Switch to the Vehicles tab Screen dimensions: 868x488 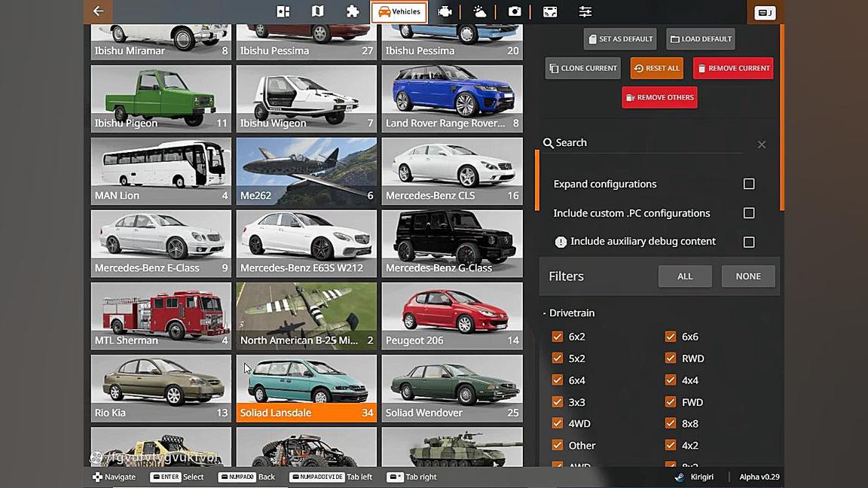tap(399, 11)
